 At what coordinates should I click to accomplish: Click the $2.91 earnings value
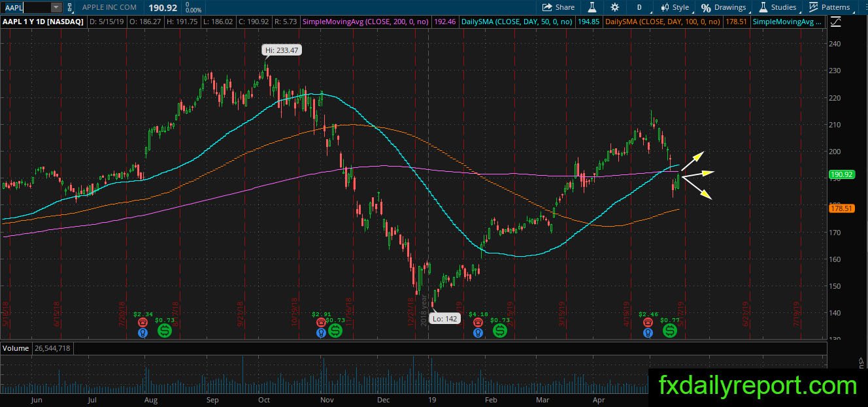coord(321,314)
